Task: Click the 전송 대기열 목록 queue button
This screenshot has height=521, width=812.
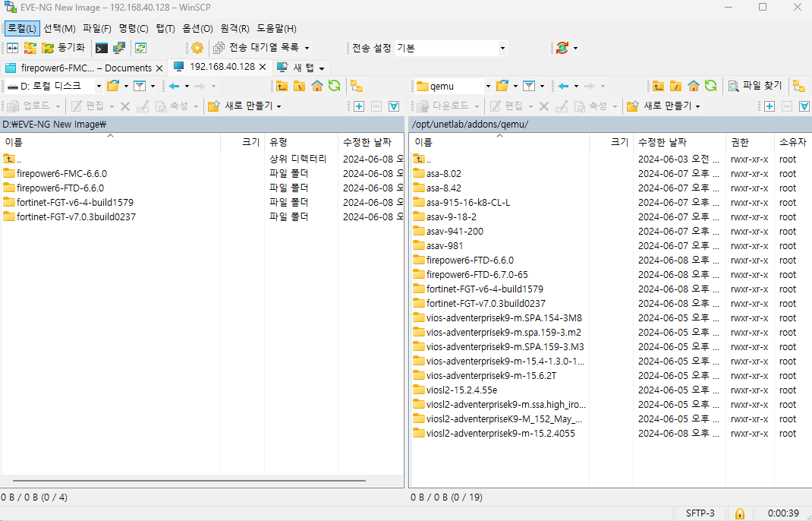Action: [x=257, y=48]
